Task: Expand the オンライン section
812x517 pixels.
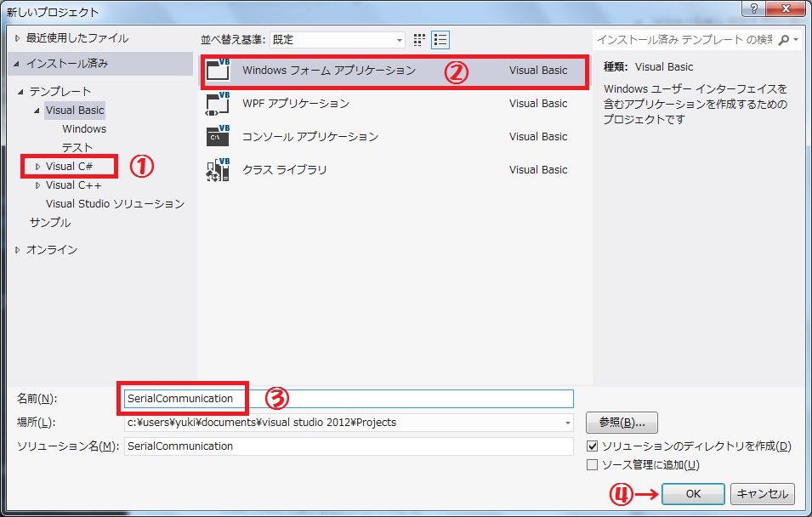Action: (x=19, y=250)
